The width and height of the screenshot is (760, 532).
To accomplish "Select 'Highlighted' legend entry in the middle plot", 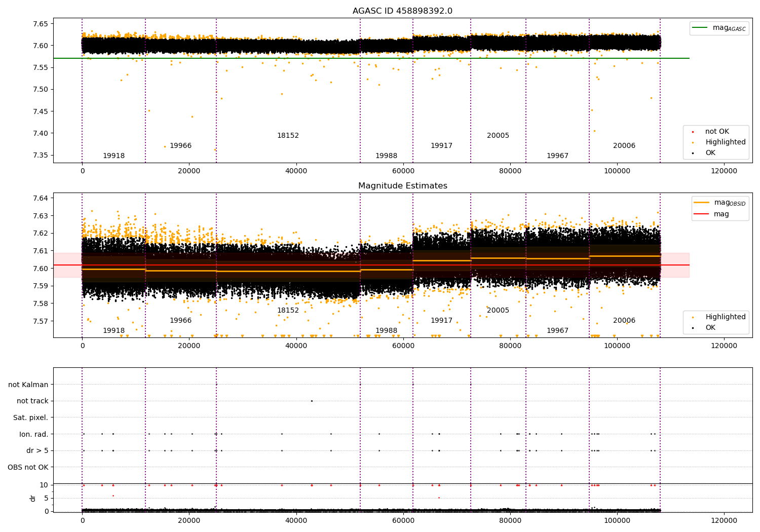I will coord(725,317).
